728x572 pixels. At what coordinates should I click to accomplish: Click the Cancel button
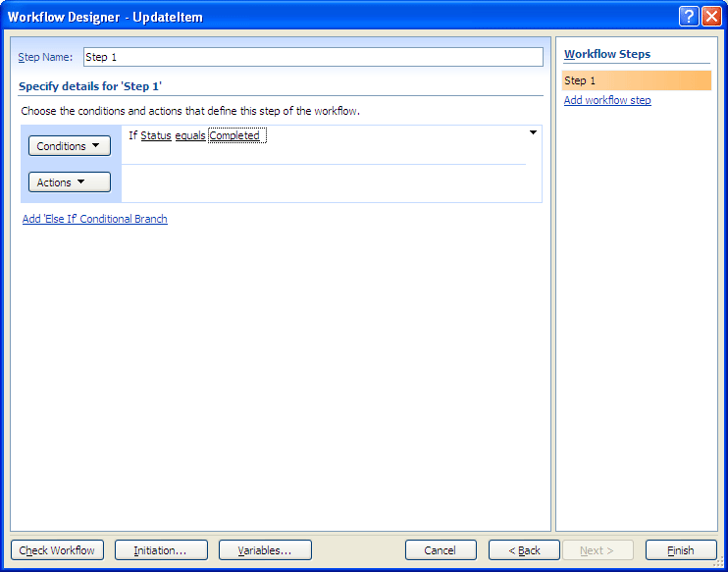point(441,550)
